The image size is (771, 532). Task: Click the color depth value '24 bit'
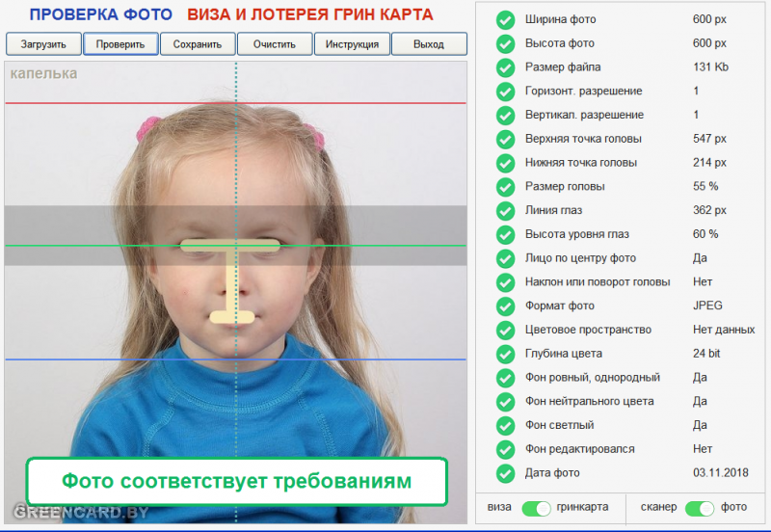pos(706,353)
